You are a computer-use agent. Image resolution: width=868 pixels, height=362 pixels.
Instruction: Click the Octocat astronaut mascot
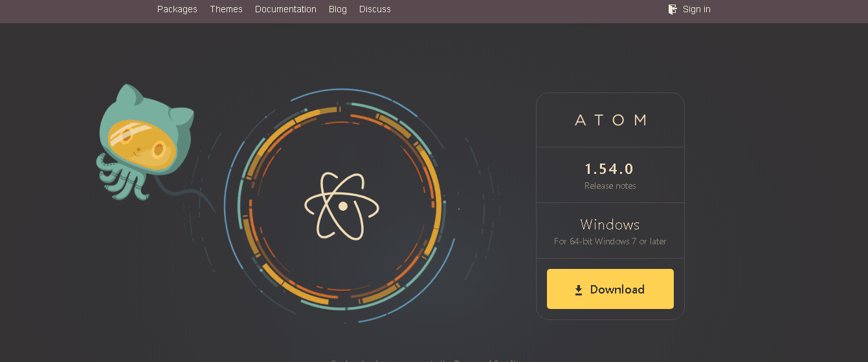pyautogui.click(x=144, y=142)
